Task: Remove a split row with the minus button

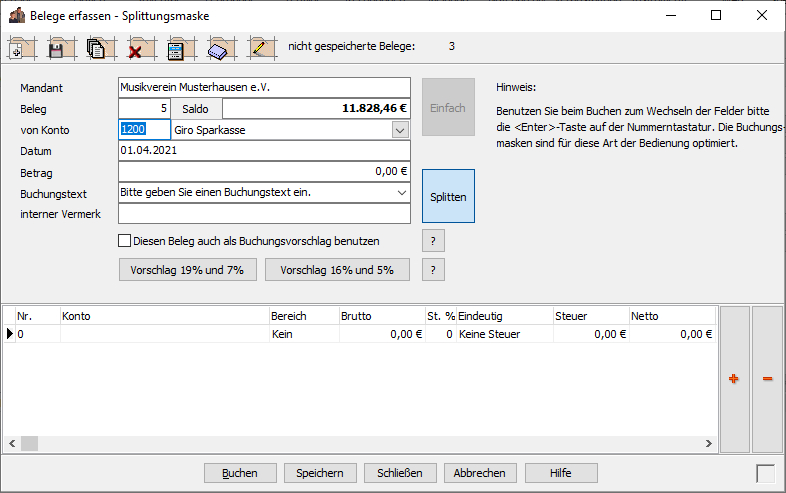Action: [x=767, y=379]
